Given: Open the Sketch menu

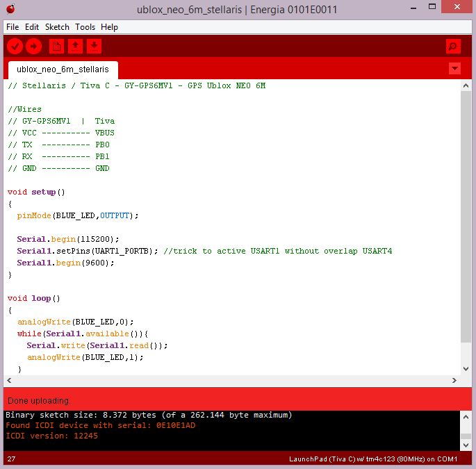Looking at the screenshot, I should point(57,27).
